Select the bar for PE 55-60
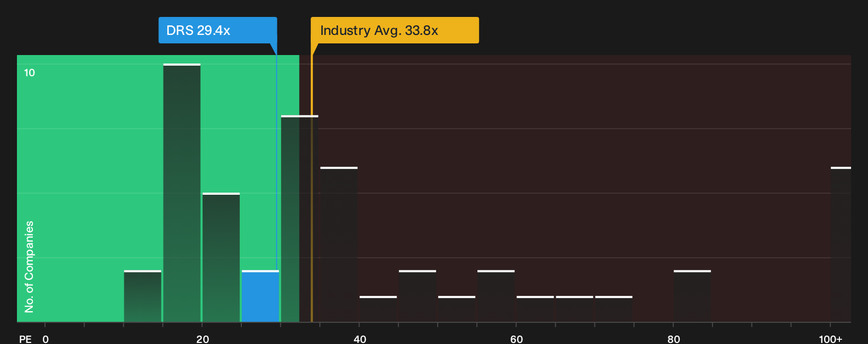The width and height of the screenshot is (868, 344). [x=496, y=296]
